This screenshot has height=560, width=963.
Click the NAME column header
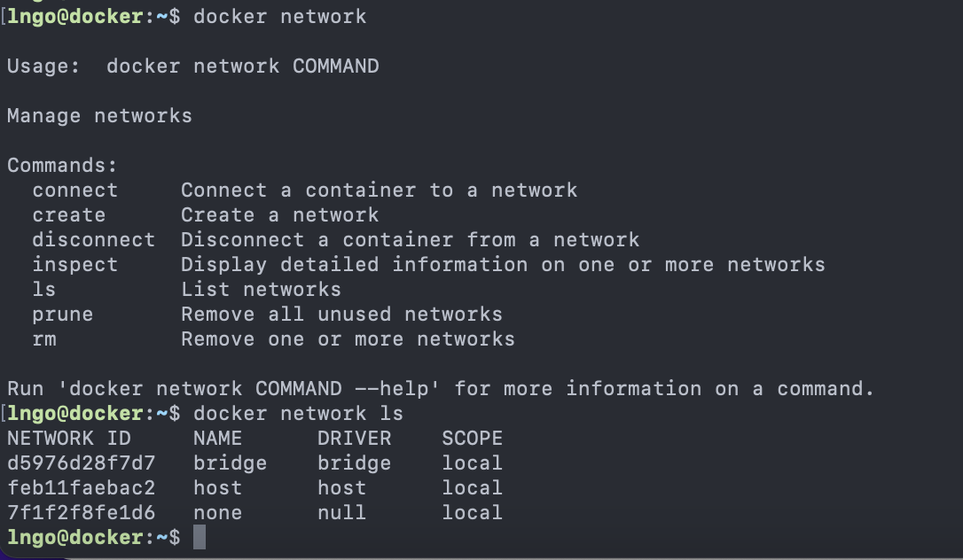[x=217, y=439]
